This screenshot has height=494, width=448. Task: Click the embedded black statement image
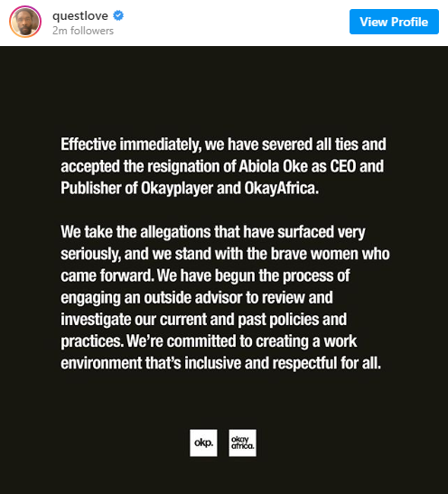224,270
